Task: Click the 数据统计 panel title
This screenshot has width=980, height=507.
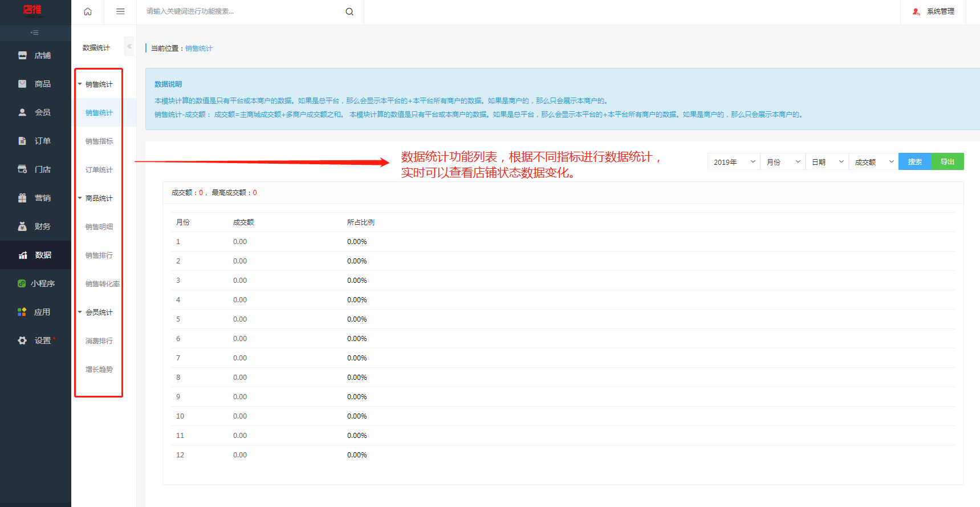Action: 96,48
